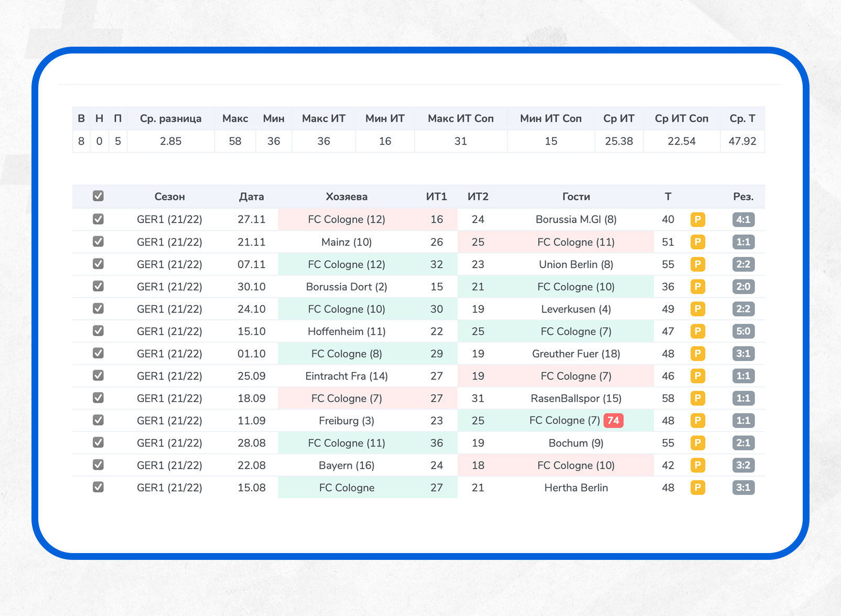Open the 4:1 result badge on 27.11
Image resolution: width=841 pixels, height=616 pixels.
[x=743, y=220]
